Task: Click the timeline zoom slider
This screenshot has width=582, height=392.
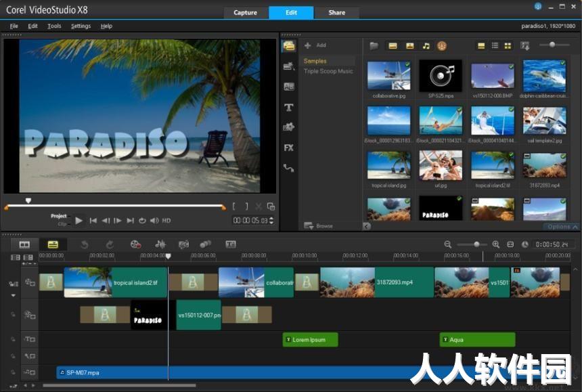Action: tap(476, 244)
